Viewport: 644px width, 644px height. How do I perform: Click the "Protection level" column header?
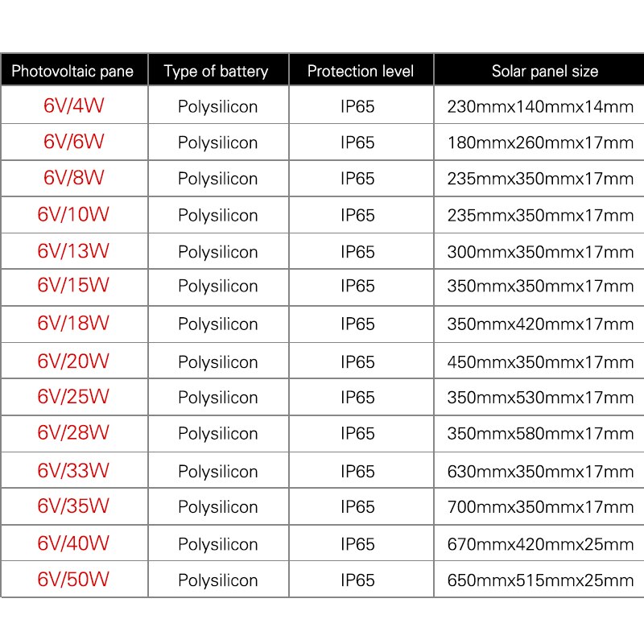point(361,71)
